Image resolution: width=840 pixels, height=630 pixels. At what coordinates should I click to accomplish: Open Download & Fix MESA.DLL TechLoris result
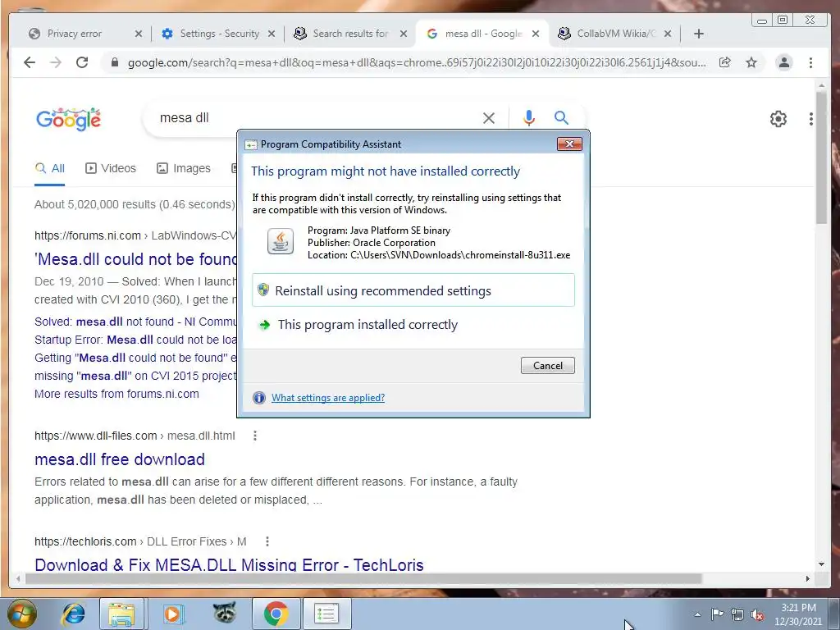coord(230,564)
